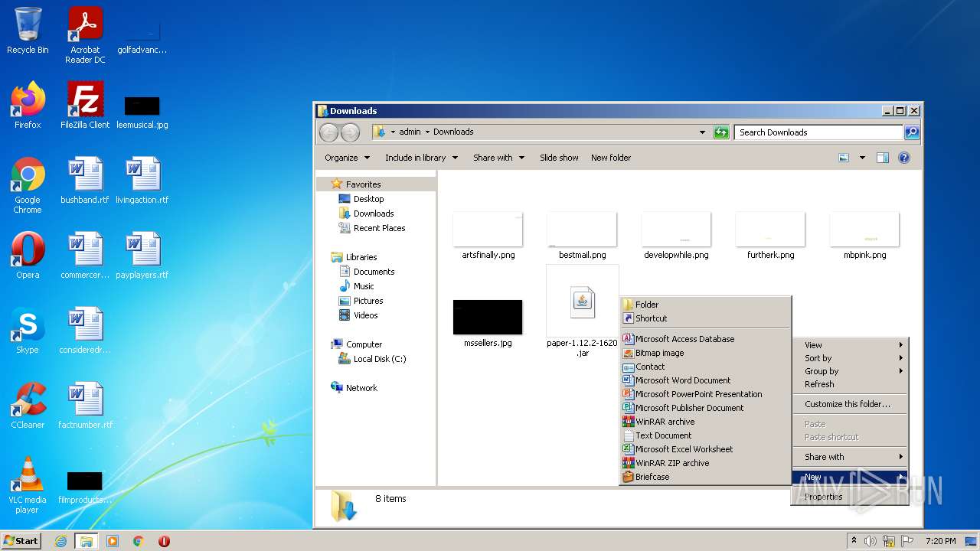
Task: Create new WinRAR ZIP archive
Action: [x=704, y=463]
